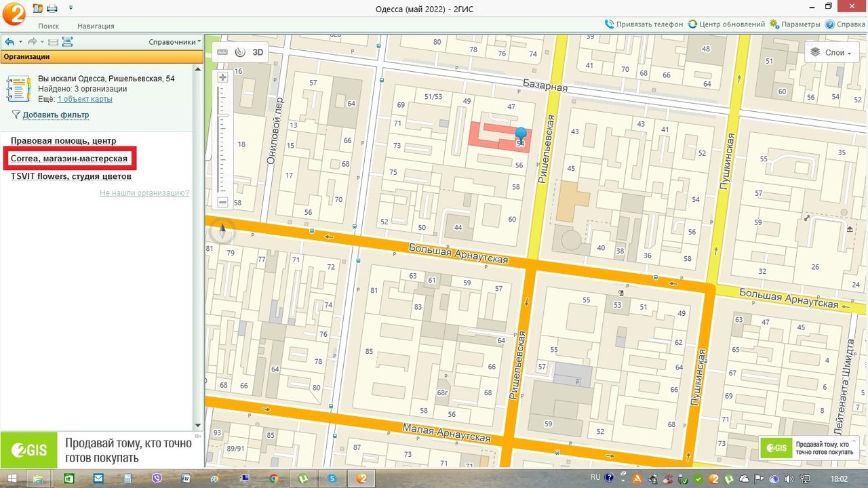Click the taskbar clock 18:02
868x488 pixels.
point(839,479)
